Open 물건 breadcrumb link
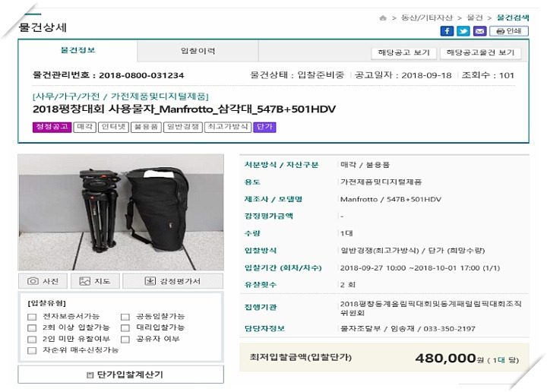 tap(475, 17)
